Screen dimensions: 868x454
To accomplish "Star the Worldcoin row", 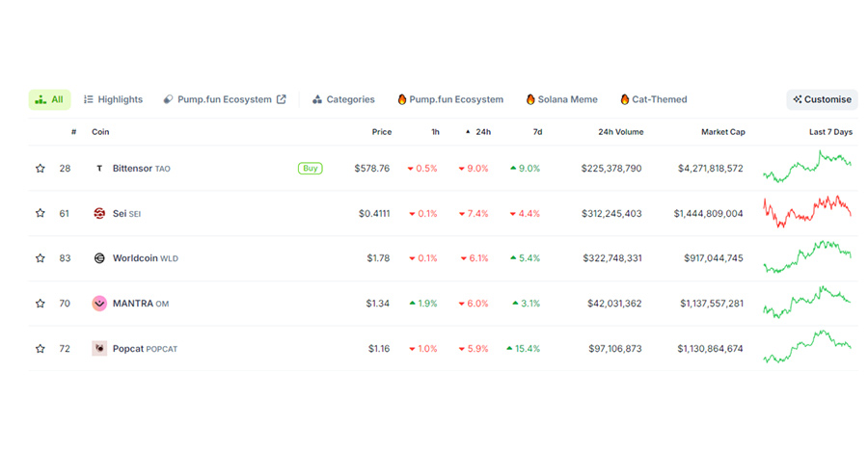I will [x=41, y=258].
